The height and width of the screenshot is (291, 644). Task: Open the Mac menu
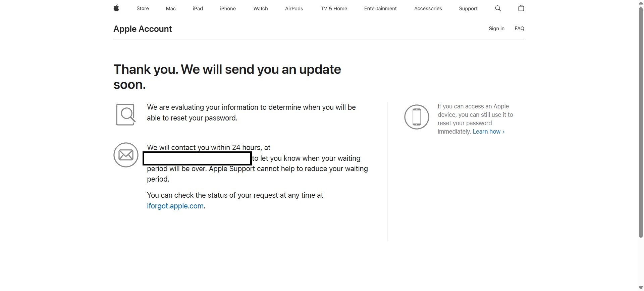(171, 8)
